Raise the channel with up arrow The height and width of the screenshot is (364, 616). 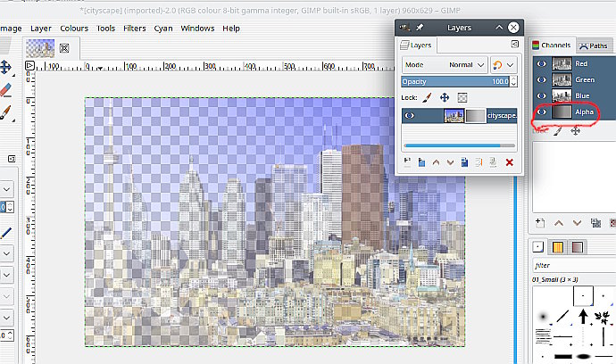tap(559, 223)
